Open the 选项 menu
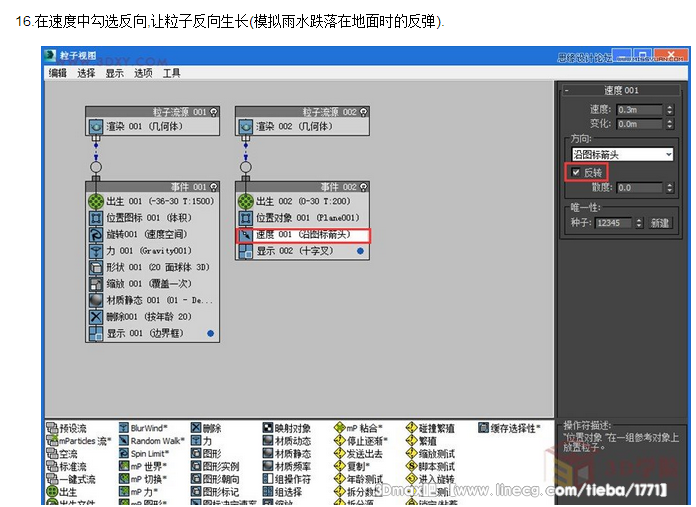The image size is (696, 507). click(x=143, y=73)
